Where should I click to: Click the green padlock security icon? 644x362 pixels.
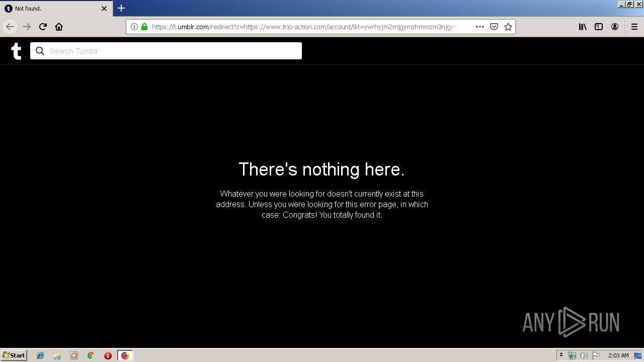(144, 27)
